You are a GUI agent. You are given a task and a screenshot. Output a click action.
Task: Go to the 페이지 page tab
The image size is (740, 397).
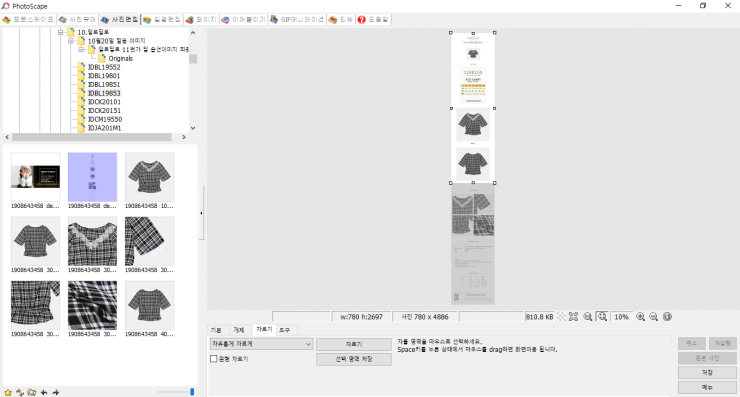201,19
